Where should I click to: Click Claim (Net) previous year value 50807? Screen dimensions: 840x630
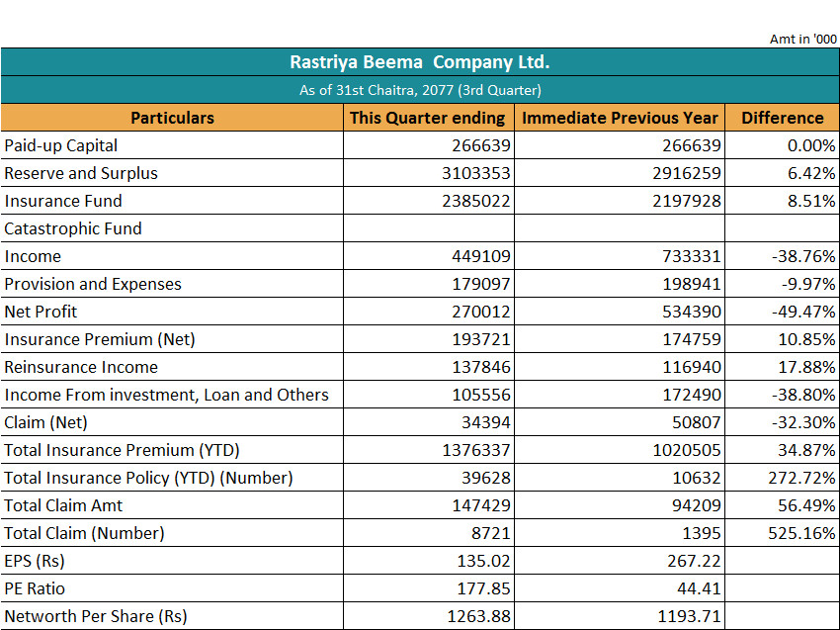[x=692, y=422]
